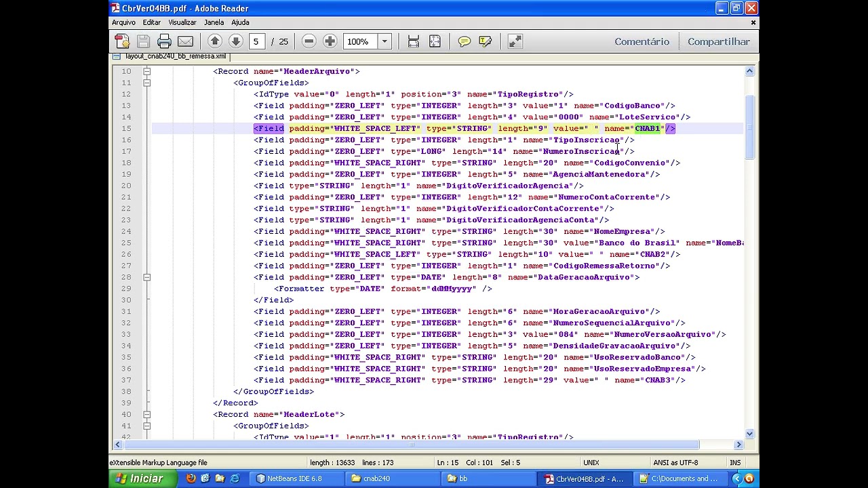The height and width of the screenshot is (488, 868).
Task: Add a sticky note comment
Action: [464, 41]
